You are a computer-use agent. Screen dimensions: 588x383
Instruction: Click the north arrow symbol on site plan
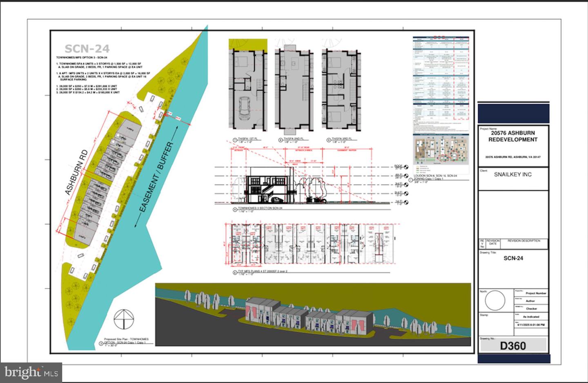click(x=124, y=319)
